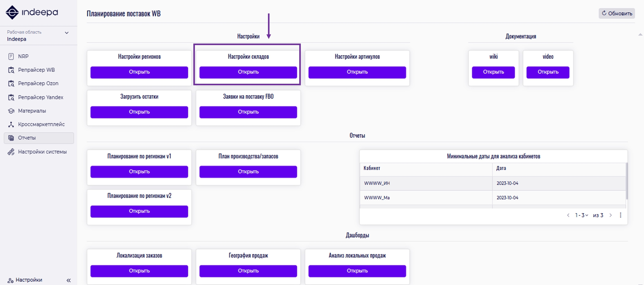644x285 pixels.
Task: Click the Кроссмаркетплейс network icon
Action: [x=11, y=125]
